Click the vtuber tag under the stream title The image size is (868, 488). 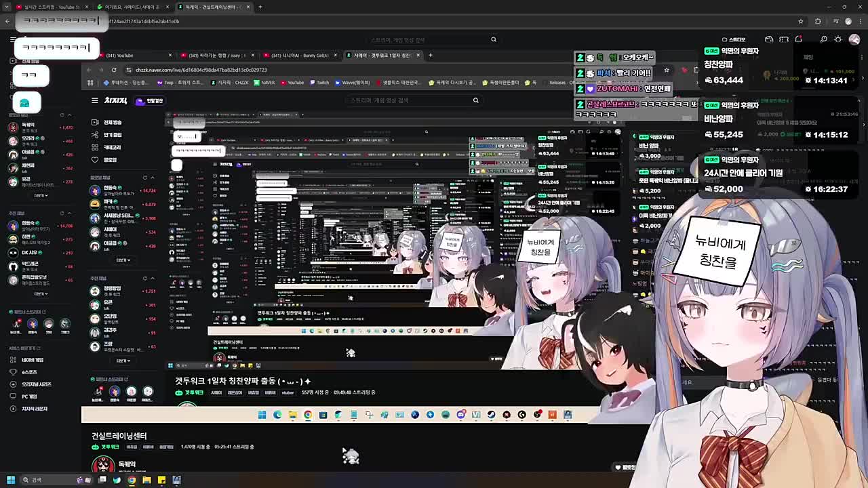[288, 392]
